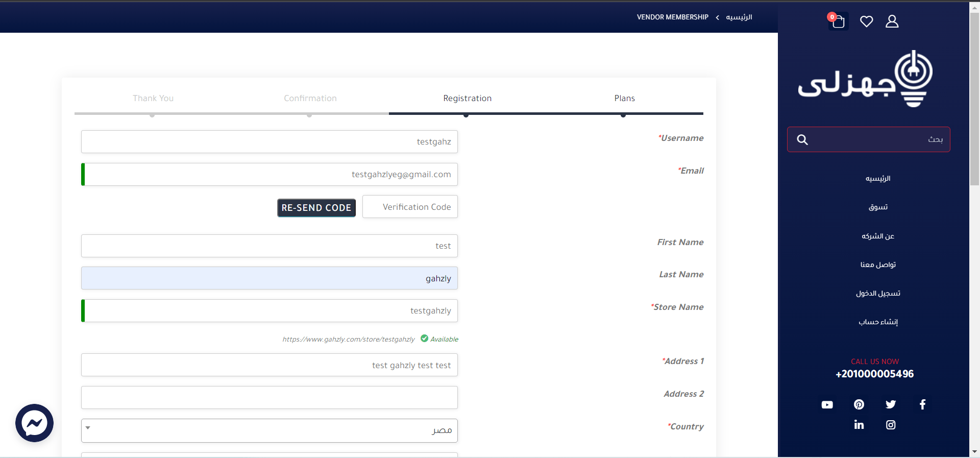The height and width of the screenshot is (458, 980).
Task: Open the Facebook social icon
Action: [x=922, y=405]
